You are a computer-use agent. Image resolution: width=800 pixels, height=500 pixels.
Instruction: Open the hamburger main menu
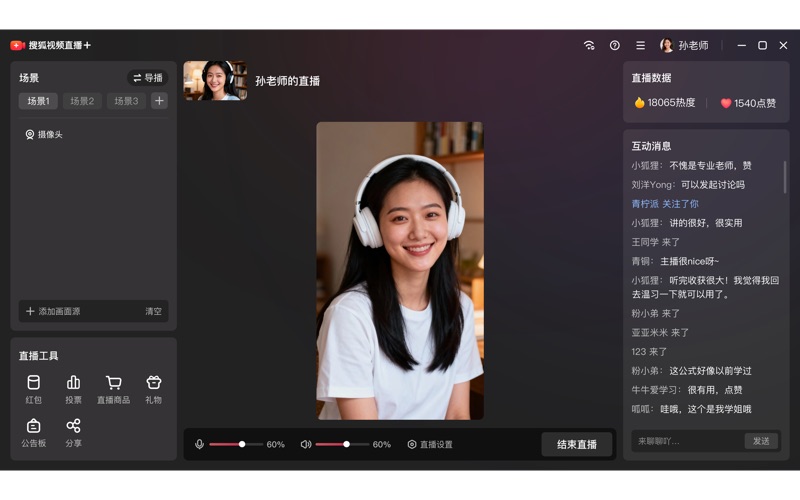pyautogui.click(x=640, y=45)
